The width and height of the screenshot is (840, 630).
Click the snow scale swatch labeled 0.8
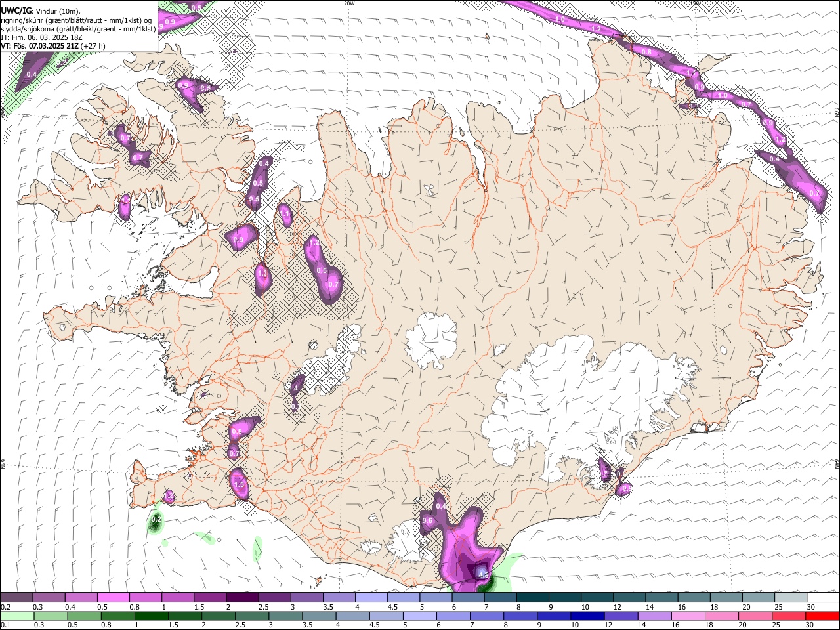click(146, 598)
